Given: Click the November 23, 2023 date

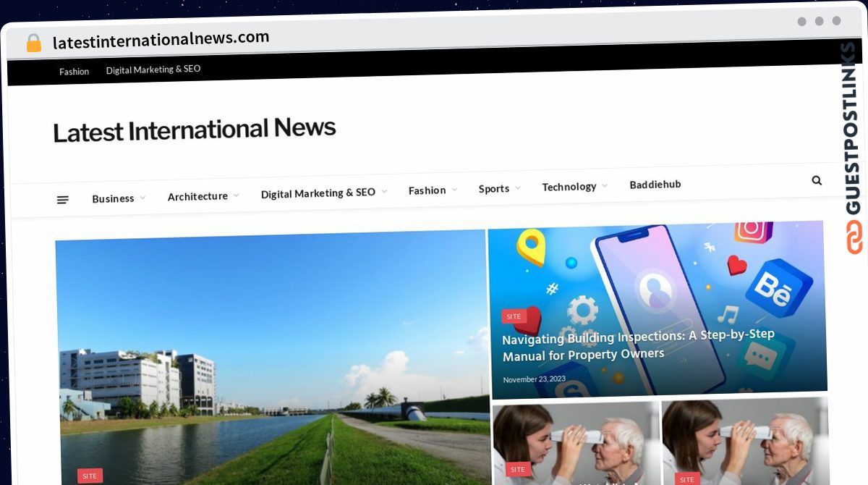Looking at the screenshot, I should (x=534, y=379).
